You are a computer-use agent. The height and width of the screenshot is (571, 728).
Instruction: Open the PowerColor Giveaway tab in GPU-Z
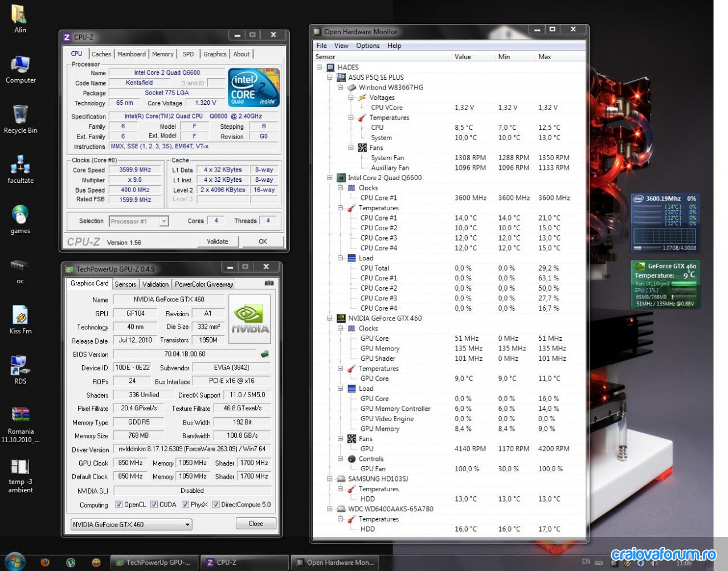(x=204, y=284)
